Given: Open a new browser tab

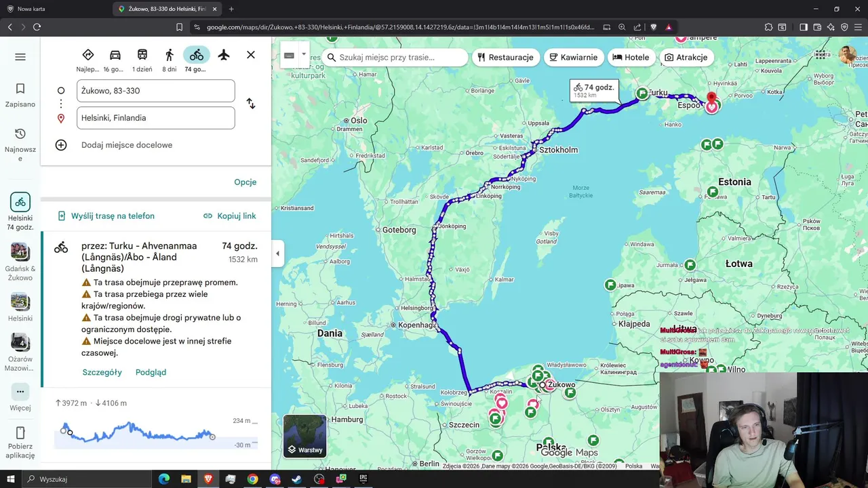Looking at the screenshot, I should 231,9.
